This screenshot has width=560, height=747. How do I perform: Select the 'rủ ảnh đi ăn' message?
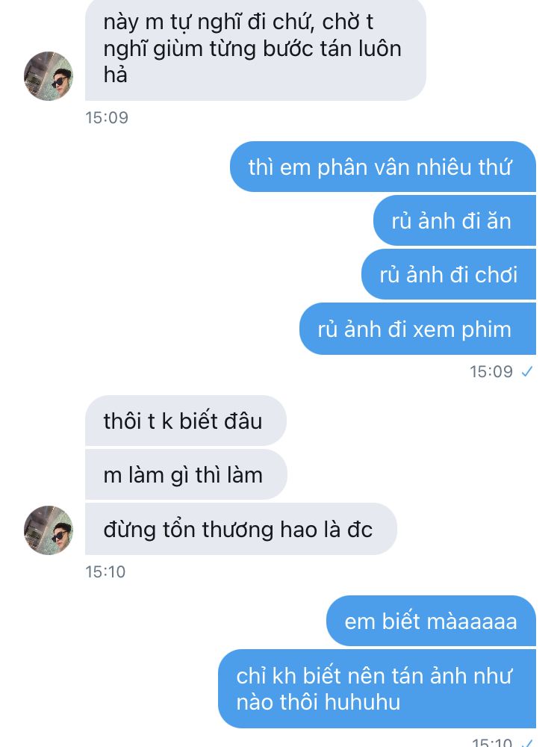click(x=455, y=220)
